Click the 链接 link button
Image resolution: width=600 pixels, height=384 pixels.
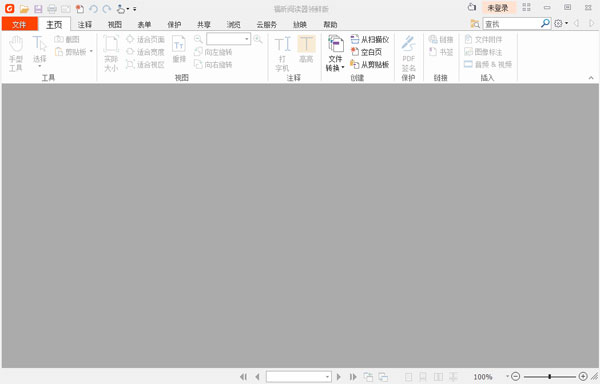tap(441, 39)
